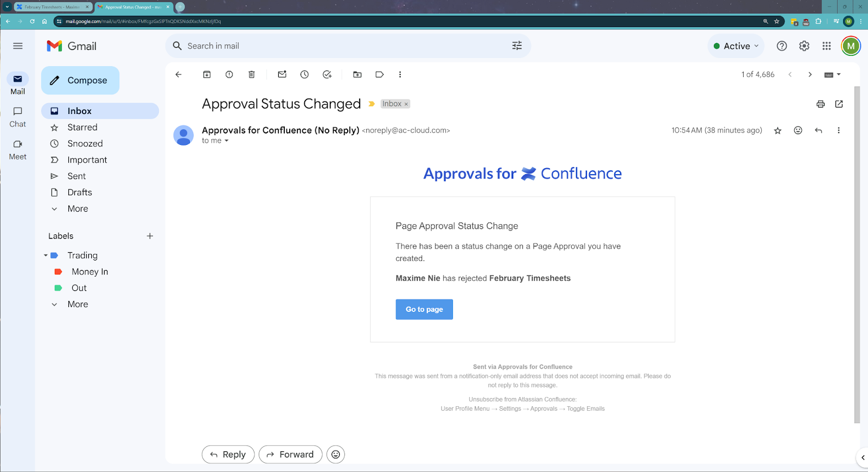Open the Active status dropdown
The height and width of the screenshot is (472, 868).
tap(736, 46)
